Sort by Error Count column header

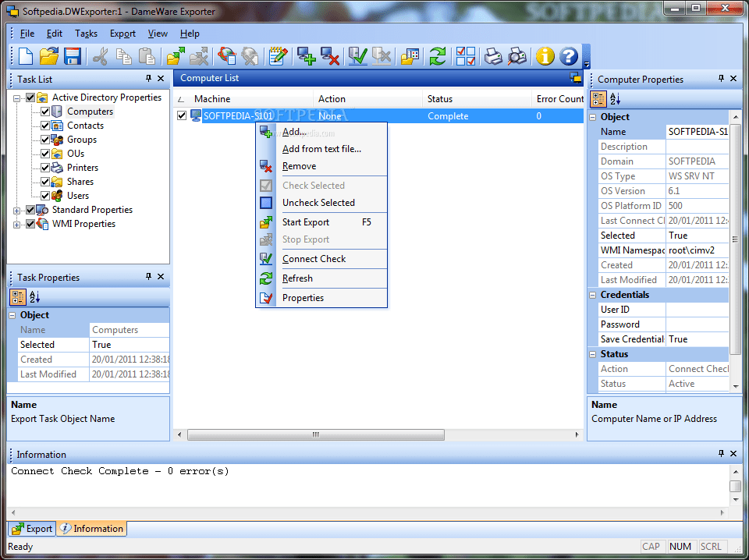(x=557, y=99)
